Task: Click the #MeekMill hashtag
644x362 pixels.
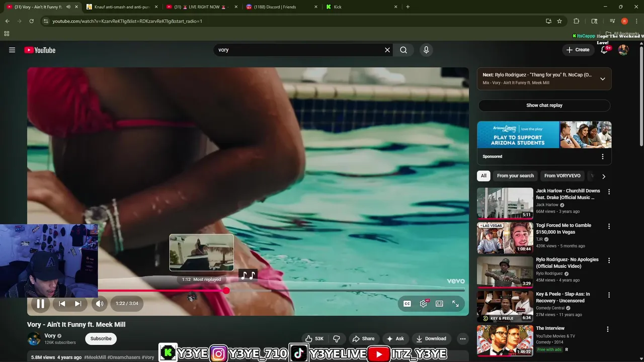Action: click(95, 357)
